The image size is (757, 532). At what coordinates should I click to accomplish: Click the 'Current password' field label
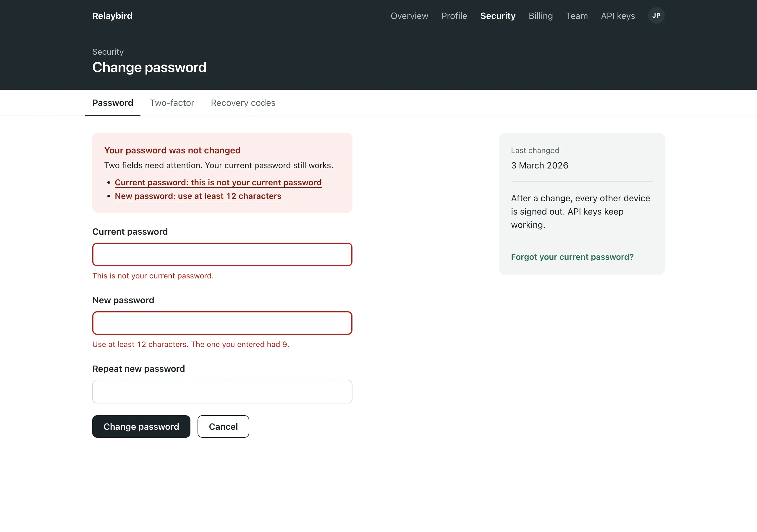click(x=130, y=232)
